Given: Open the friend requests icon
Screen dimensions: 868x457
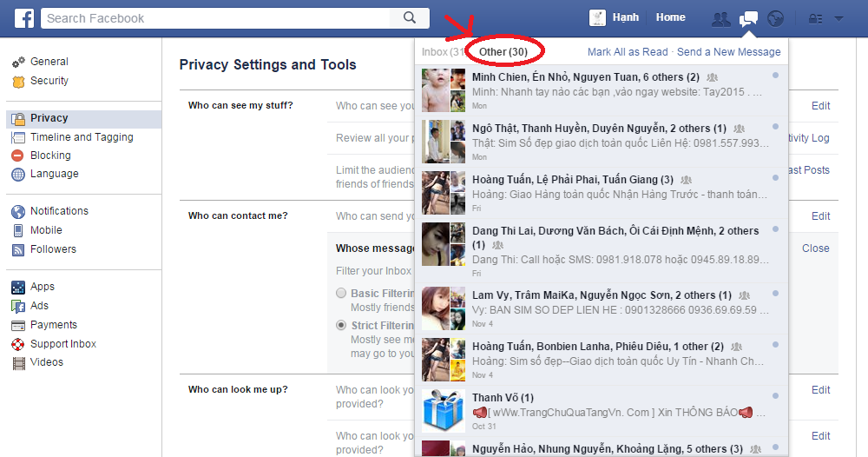Looking at the screenshot, I should pyautogui.click(x=720, y=19).
